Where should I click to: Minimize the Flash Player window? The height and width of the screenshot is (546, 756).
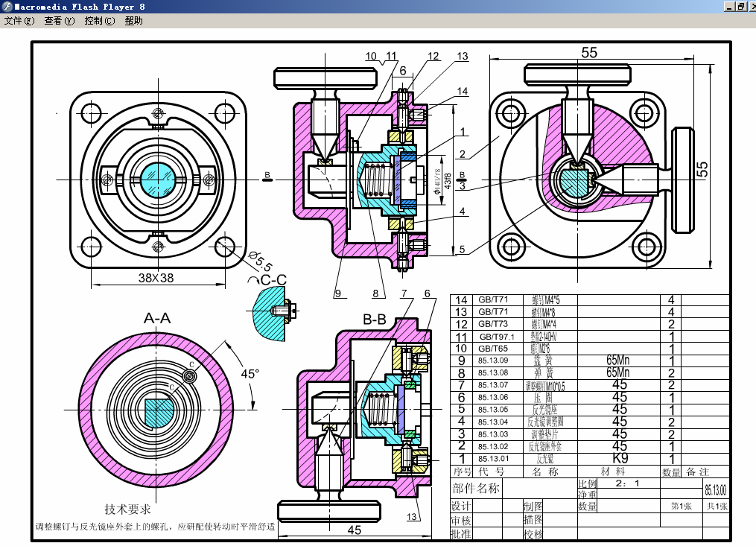point(728,7)
